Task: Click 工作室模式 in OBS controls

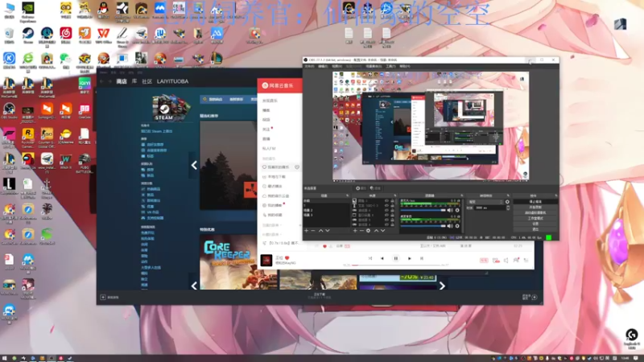Action: point(535,218)
